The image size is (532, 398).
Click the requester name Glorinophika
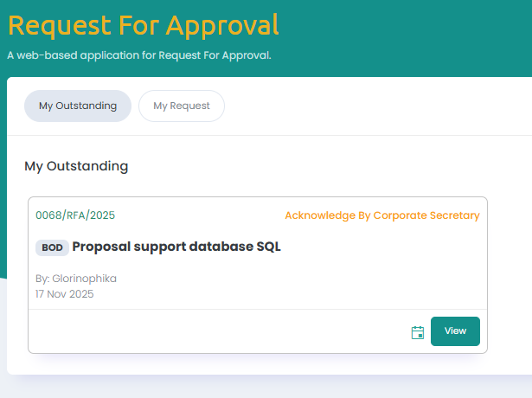[x=84, y=279]
